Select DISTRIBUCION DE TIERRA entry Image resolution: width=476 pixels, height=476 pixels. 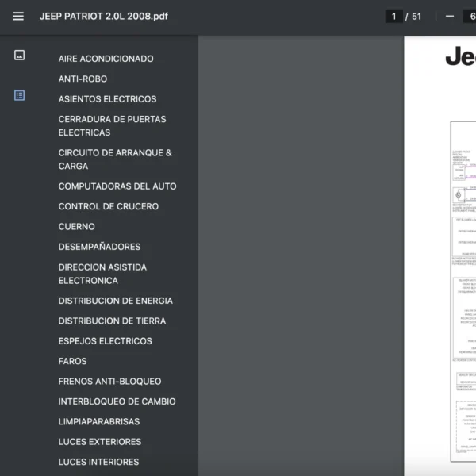click(x=112, y=321)
